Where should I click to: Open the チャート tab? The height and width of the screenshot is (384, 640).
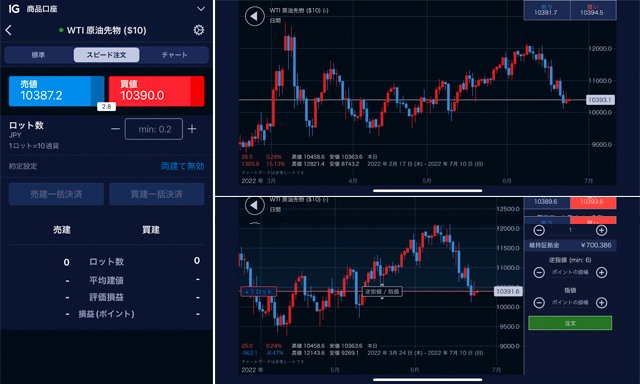point(174,55)
